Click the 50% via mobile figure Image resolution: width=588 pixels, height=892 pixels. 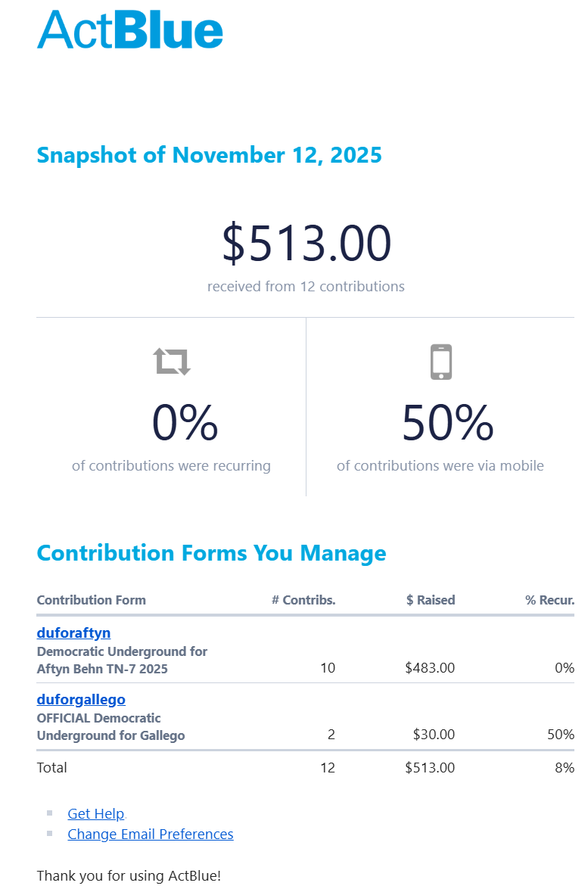[447, 423]
